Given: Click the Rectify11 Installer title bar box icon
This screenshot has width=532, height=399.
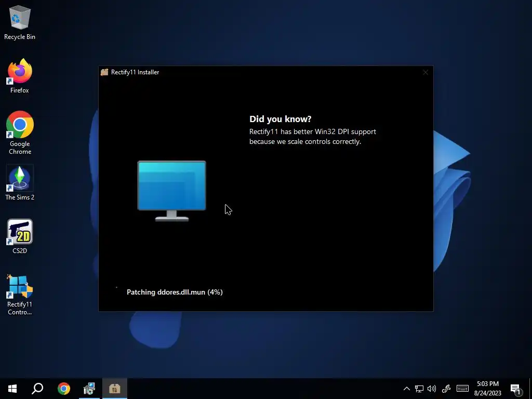Looking at the screenshot, I should click(x=104, y=72).
